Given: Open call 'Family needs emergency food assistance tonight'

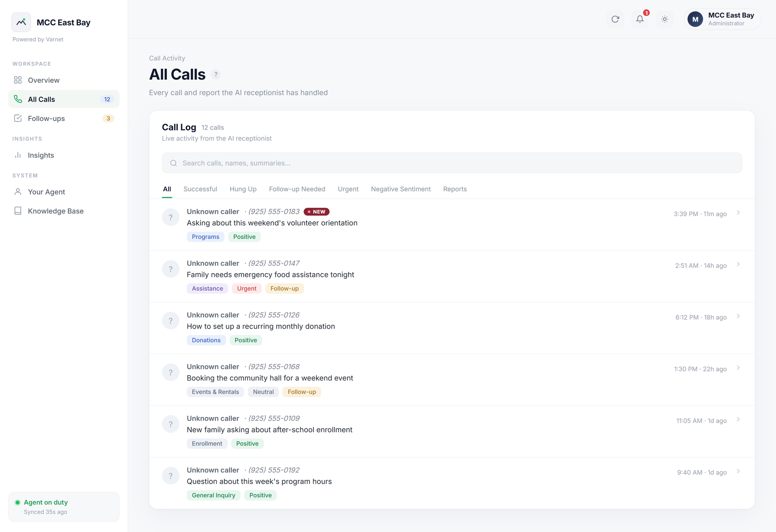Looking at the screenshot, I should [x=452, y=277].
